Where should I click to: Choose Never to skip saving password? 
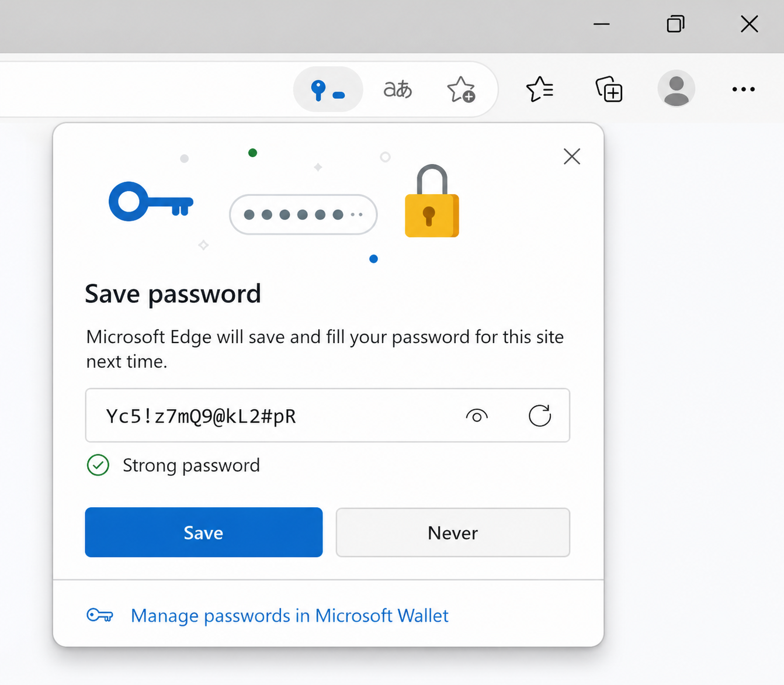(x=452, y=532)
